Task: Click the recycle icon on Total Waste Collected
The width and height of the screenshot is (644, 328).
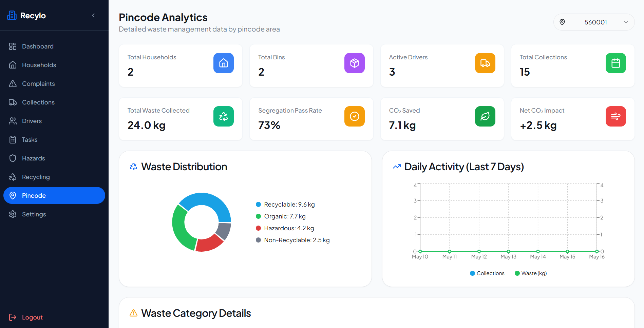Action: (224, 116)
